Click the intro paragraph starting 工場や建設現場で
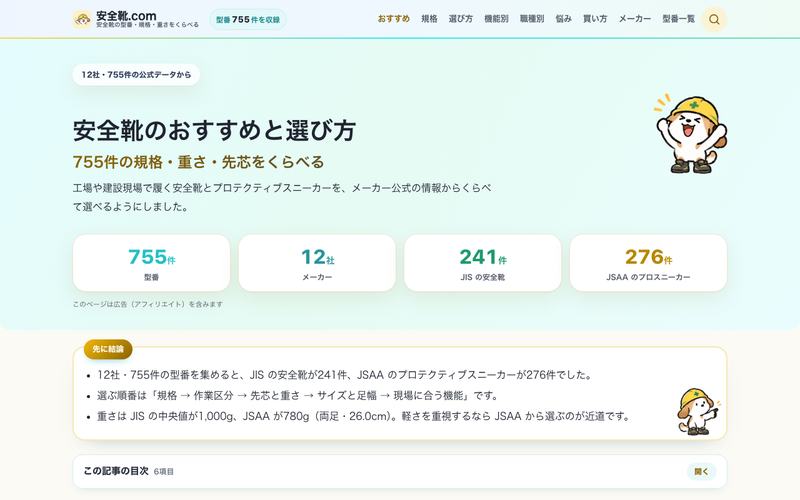The width and height of the screenshot is (800, 500). pos(282,197)
